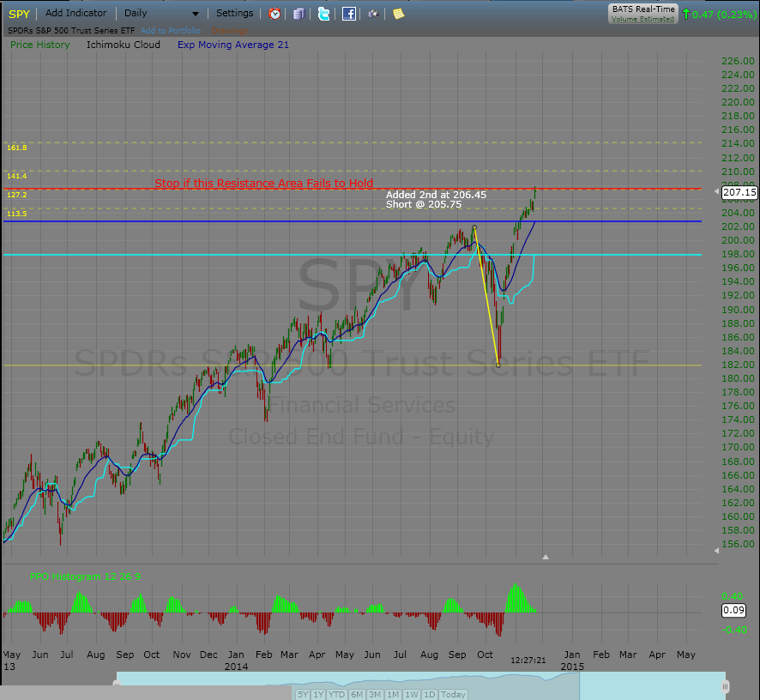Click the yellow trendline top anchor point
760x700 pixels.
474,227
